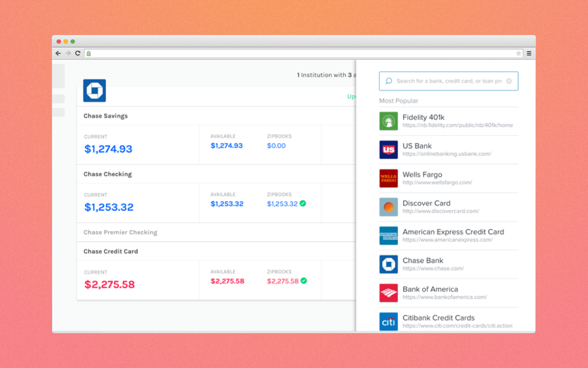Select the Wells Fargo logo

pos(388,178)
